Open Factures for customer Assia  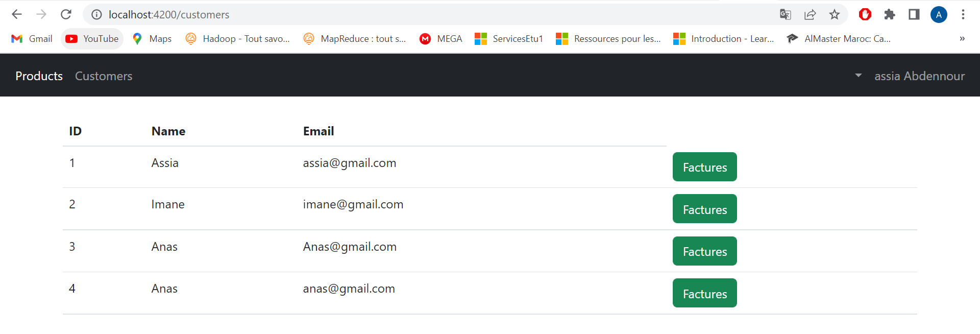click(704, 167)
